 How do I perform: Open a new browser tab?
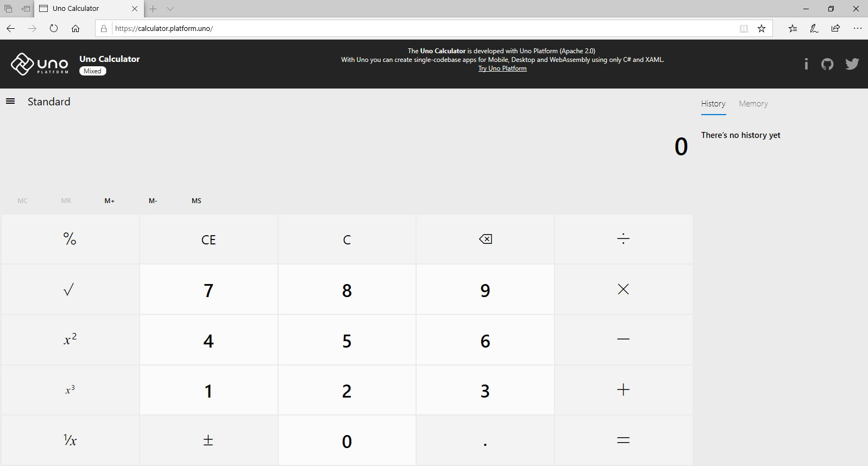tap(153, 9)
